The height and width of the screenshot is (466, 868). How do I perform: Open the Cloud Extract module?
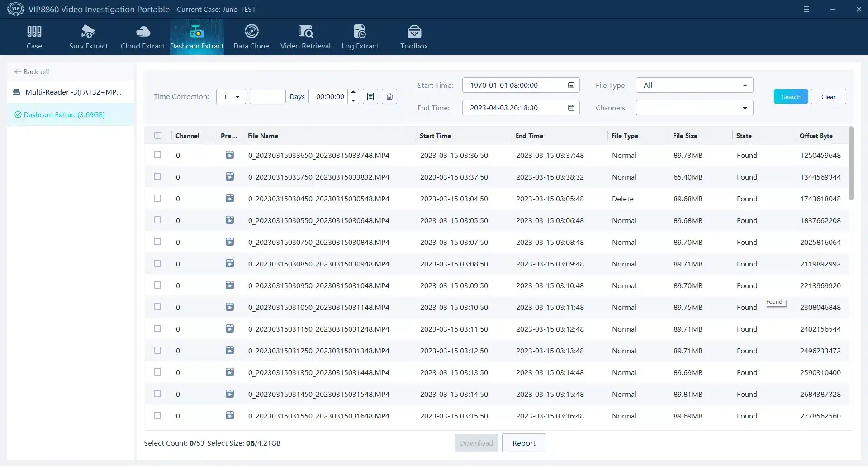(x=142, y=37)
